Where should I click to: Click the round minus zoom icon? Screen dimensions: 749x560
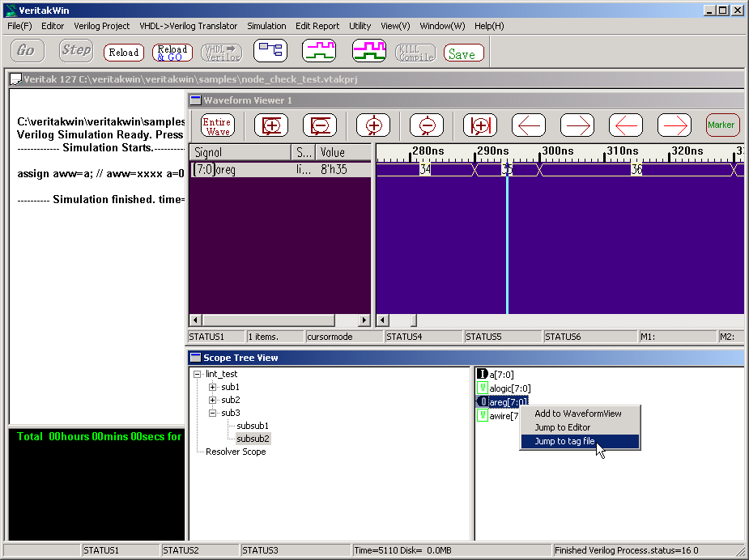427,125
